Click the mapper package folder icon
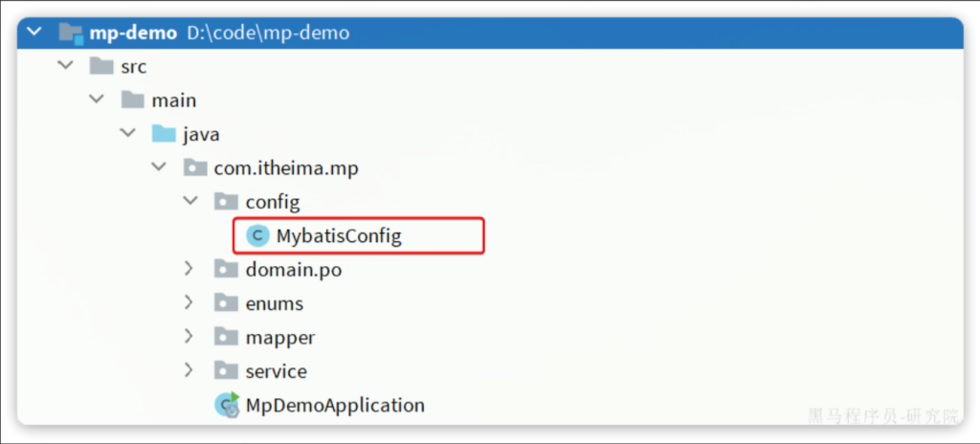 (x=227, y=337)
